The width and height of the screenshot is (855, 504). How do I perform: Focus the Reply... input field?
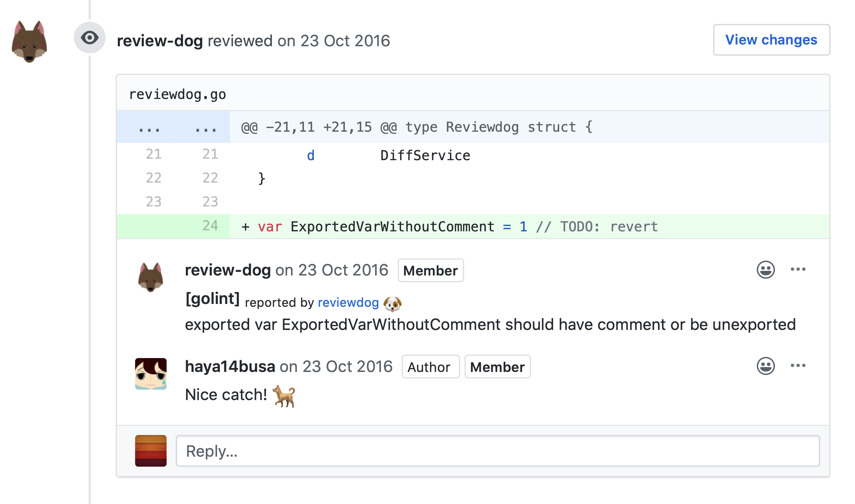(x=498, y=451)
